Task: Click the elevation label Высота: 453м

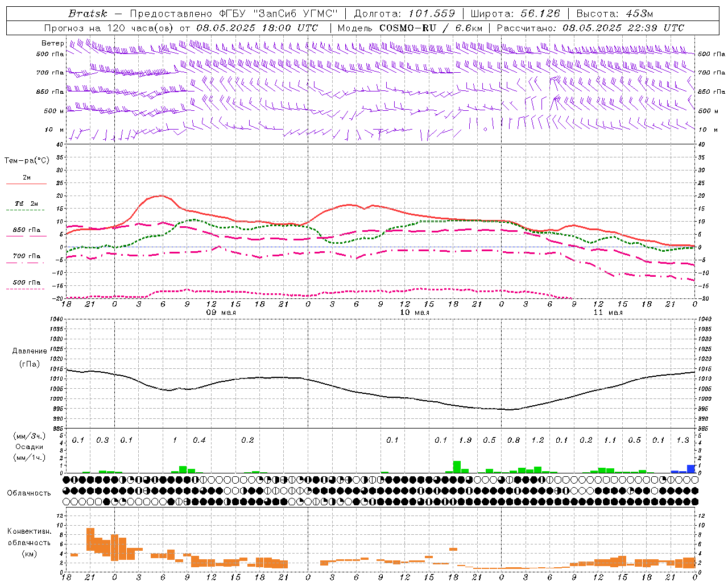Action: [614, 14]
